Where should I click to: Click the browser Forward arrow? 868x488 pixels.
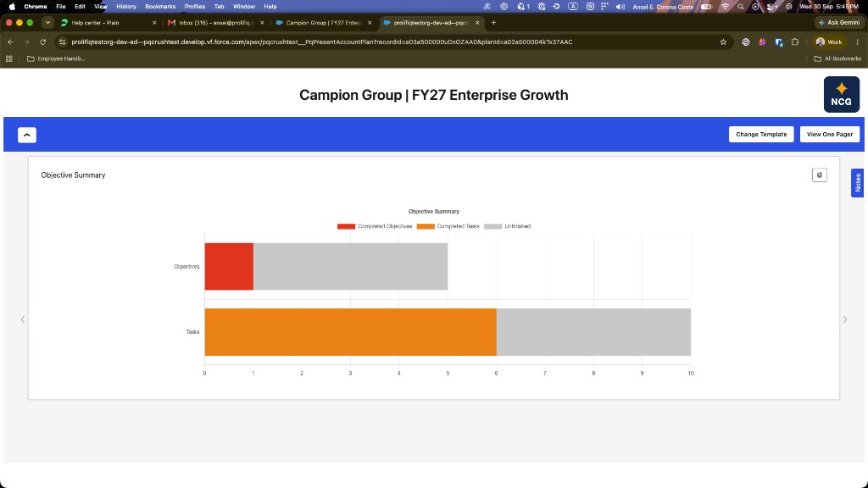pos(26,42)
